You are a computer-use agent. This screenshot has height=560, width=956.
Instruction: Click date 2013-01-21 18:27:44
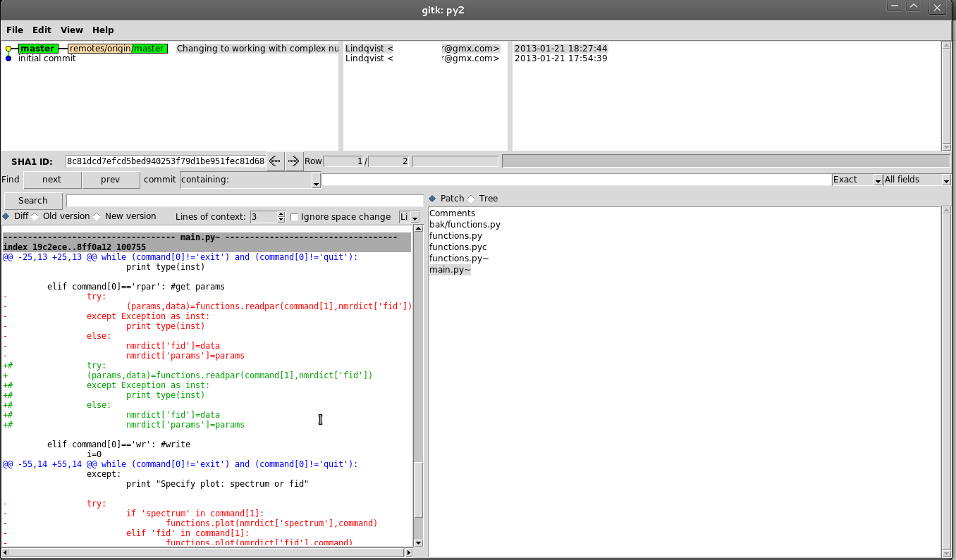[561, 49]
